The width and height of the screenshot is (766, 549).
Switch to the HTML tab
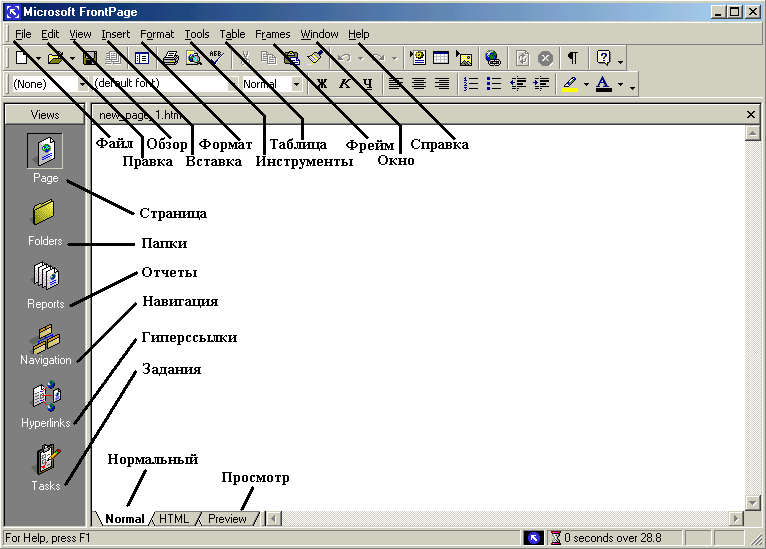click(x=174, y=519)
